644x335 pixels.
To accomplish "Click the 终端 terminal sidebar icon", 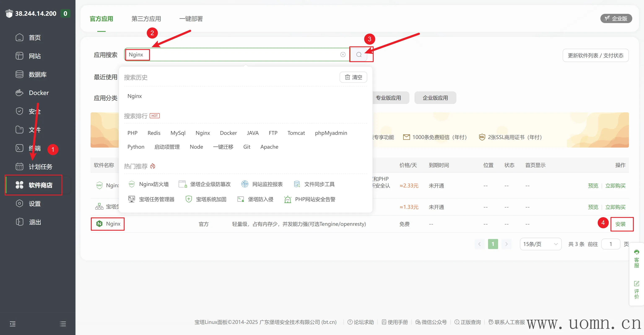I will pos(19,148).
